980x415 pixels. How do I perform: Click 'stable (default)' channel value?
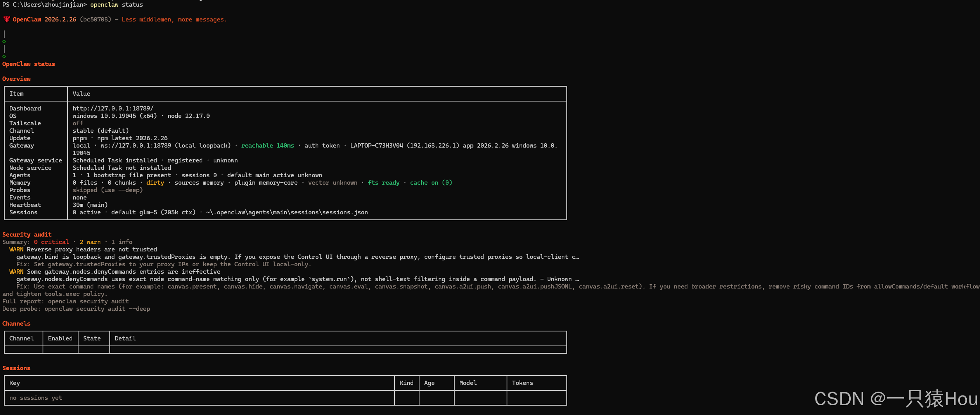point(100,131)
